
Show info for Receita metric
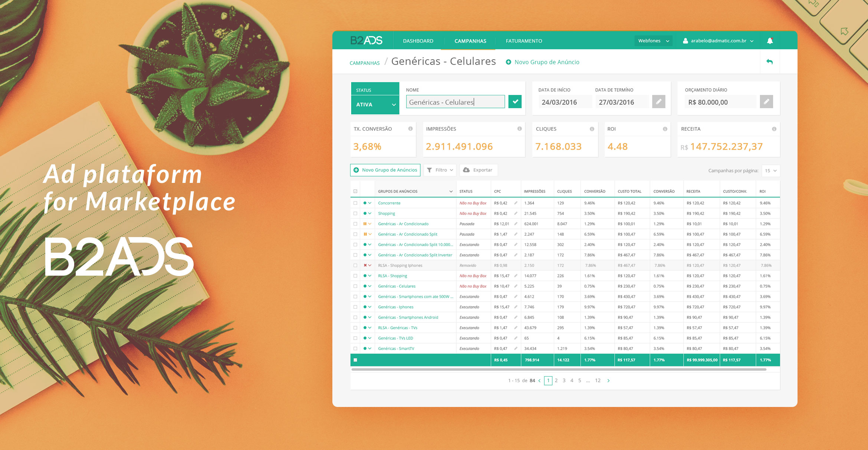pyautogui.click(x=774, y=129)
